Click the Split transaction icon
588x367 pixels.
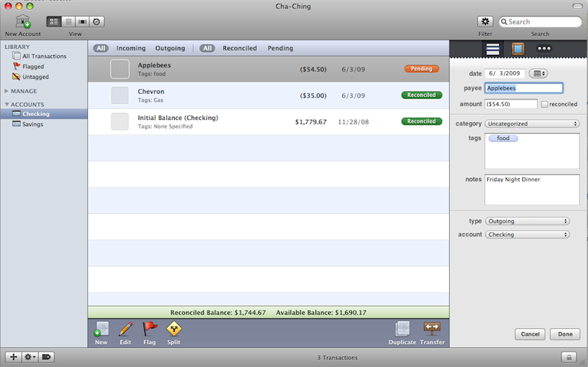(x=173, y=329)
